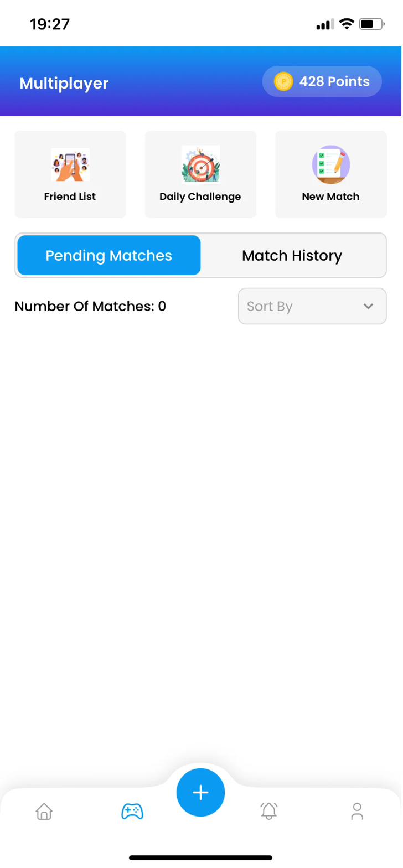Open the Sort By dropdown
This screenshot has height=868, width=403.
coord(312,306)
